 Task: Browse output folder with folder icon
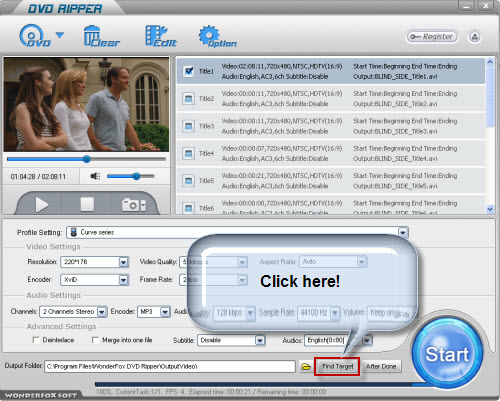coord(306,367)
